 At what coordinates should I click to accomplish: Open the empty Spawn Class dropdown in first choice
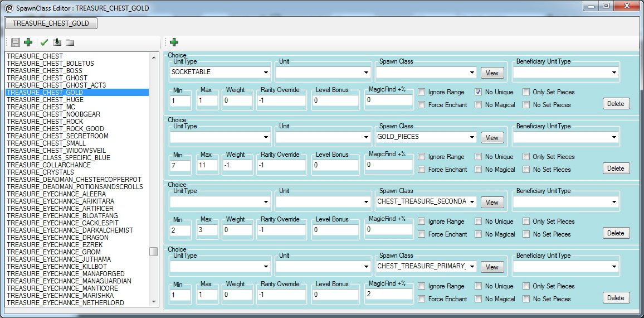click(x=472, y=73)
